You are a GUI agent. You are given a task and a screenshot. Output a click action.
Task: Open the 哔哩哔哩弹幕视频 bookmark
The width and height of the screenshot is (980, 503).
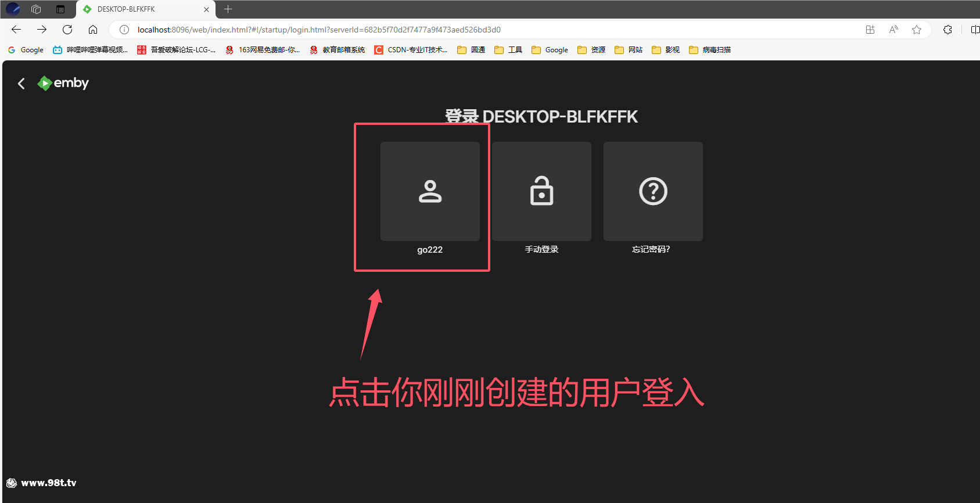(90, 50)
